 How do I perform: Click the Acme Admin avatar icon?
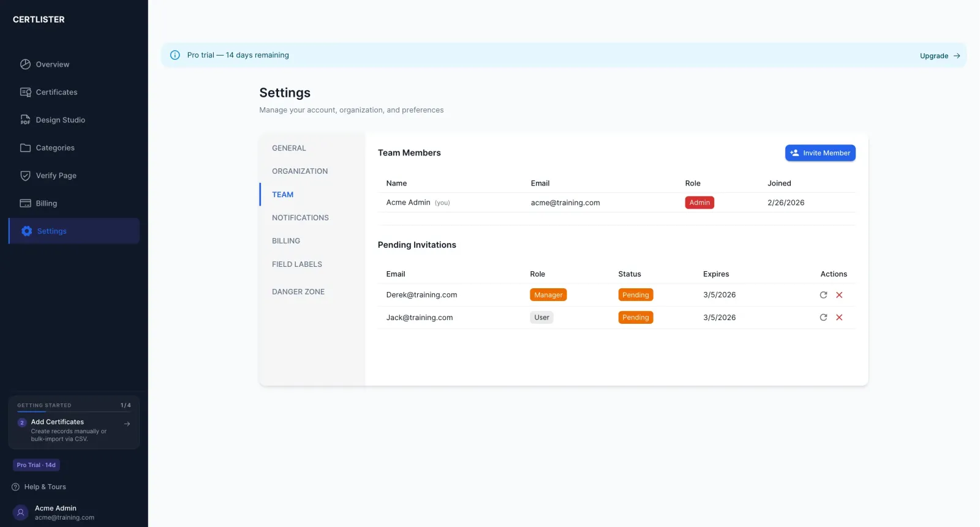tap(21, 513)
